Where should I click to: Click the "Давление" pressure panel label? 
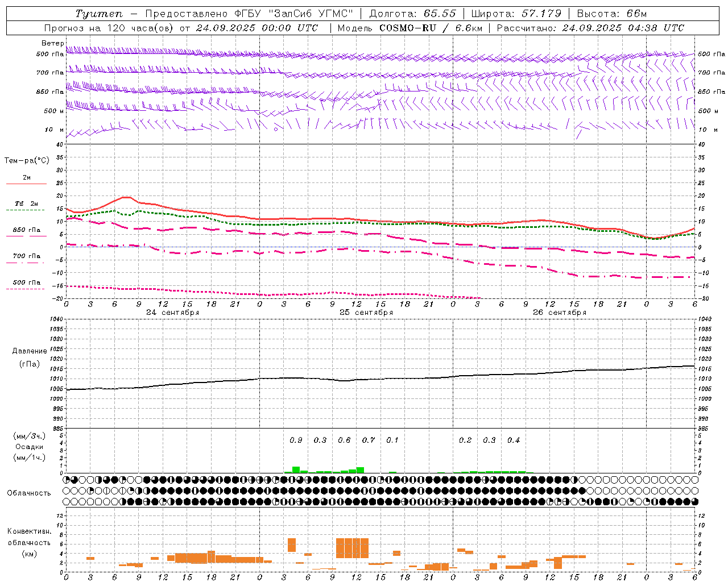coord(30,351)
